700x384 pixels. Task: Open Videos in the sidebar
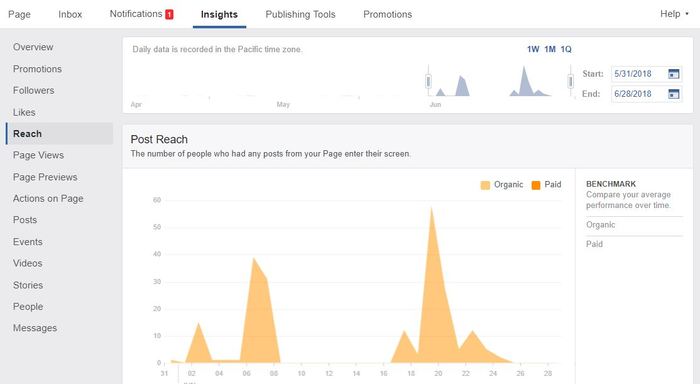coord(28,263)
